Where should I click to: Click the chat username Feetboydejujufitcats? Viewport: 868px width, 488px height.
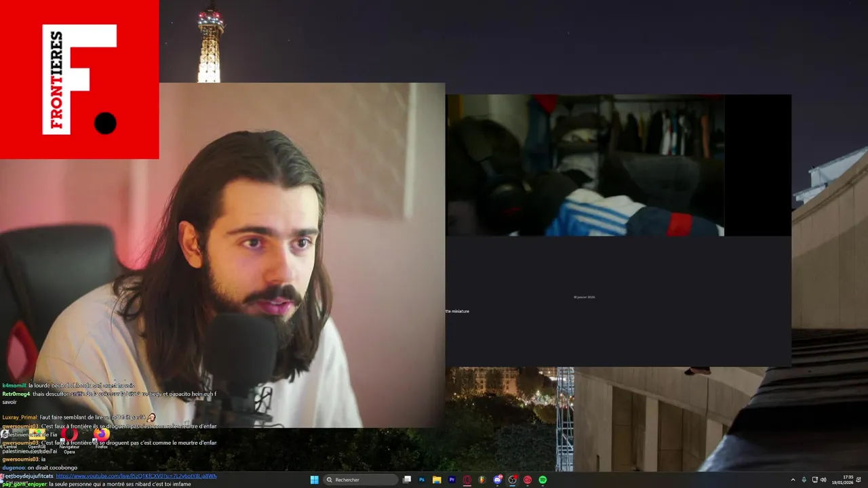(x=28, y=476)
